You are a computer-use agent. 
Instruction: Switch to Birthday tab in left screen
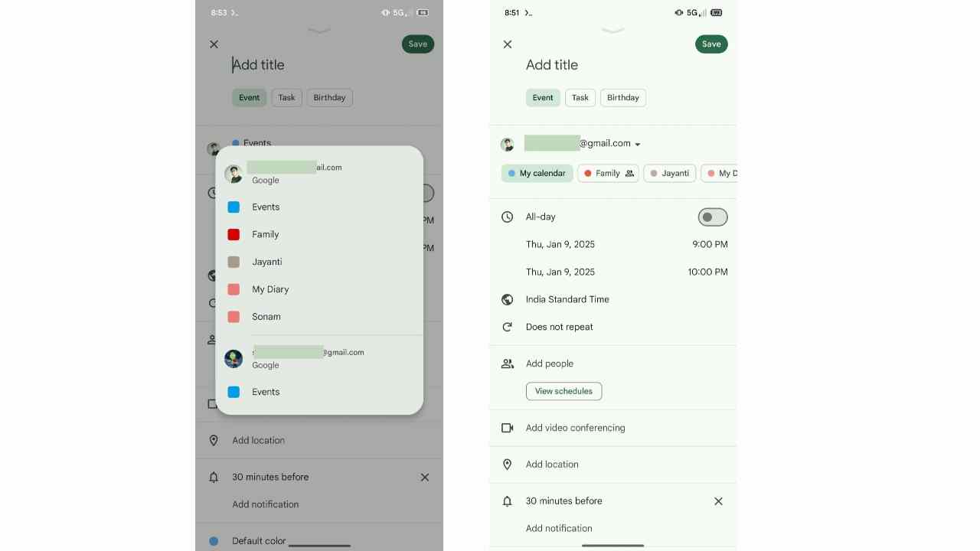pos(330,97)
